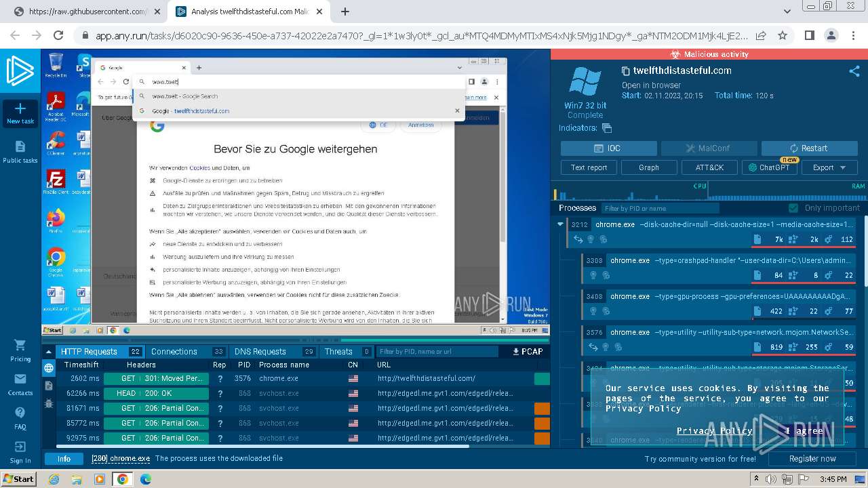Image resolution: width=868 pixels, height=488 pixels.
Task: Click the Privacy Policy link in cookie notice
Action: pos(714,431)
